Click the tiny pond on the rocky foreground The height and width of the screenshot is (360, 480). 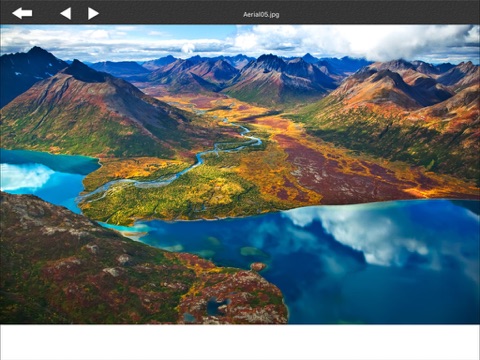coord(217,307)
